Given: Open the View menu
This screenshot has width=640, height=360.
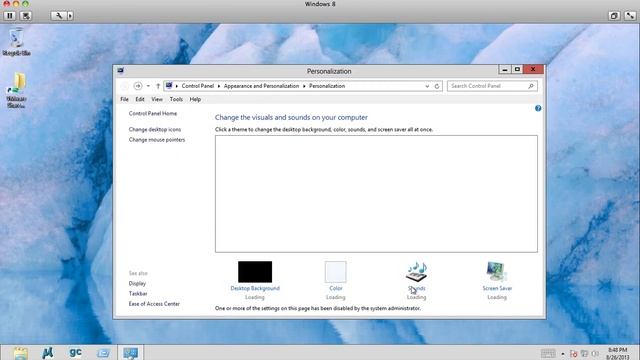Looking at the screenshot, I should (157, 99).
